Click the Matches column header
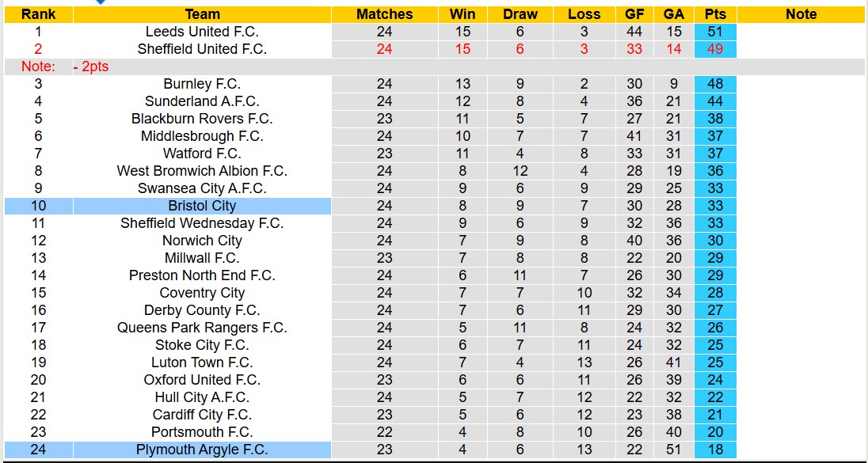Viewport: 868px width, 463px height. [x=384, y=14]
